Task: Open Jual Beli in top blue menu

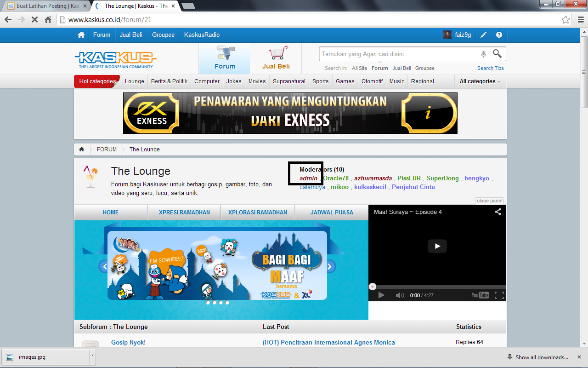Action: [x=131, y=35]
